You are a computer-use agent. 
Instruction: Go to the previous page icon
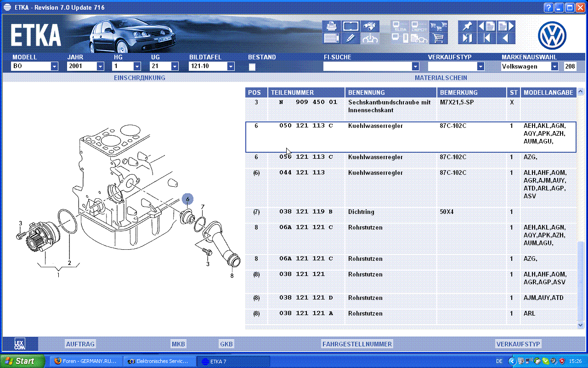tap(486, 26)
